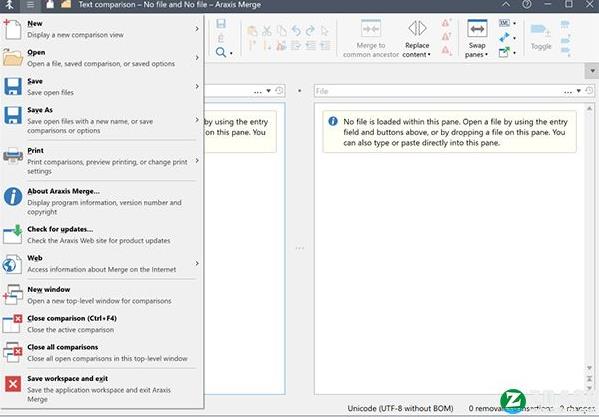Click the XML icon in the ribbon

click(504, 23)
